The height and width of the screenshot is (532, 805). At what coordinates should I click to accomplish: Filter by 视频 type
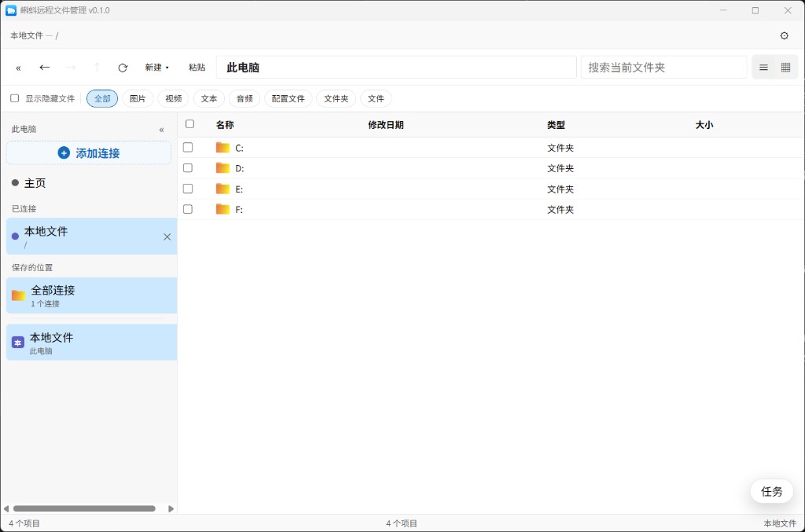tap(174, 98)
